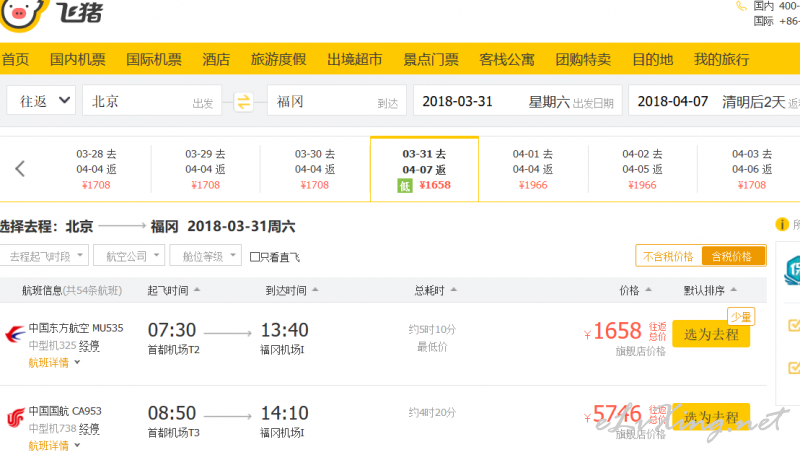This screenshot has height=455, width=800.
Task: Open the international flights menu
Action: (x=154, y=59)
